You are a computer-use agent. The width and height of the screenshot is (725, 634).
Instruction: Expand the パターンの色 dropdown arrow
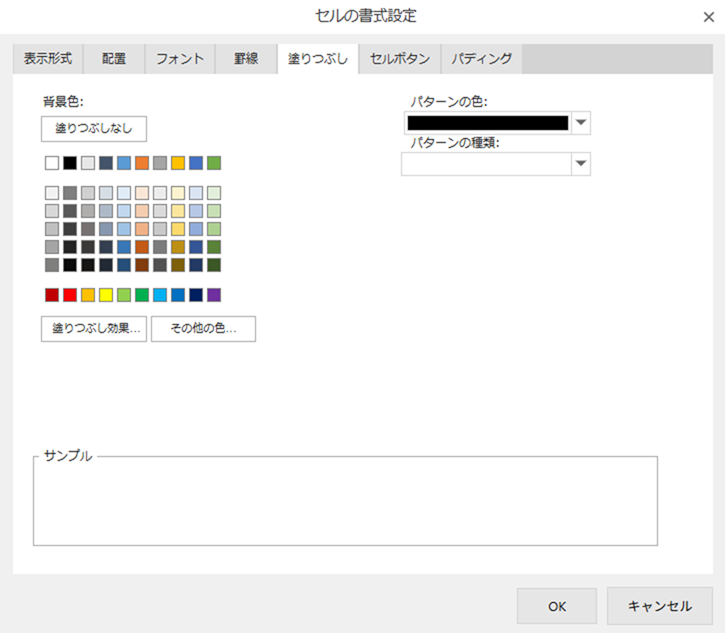(581, 123)
